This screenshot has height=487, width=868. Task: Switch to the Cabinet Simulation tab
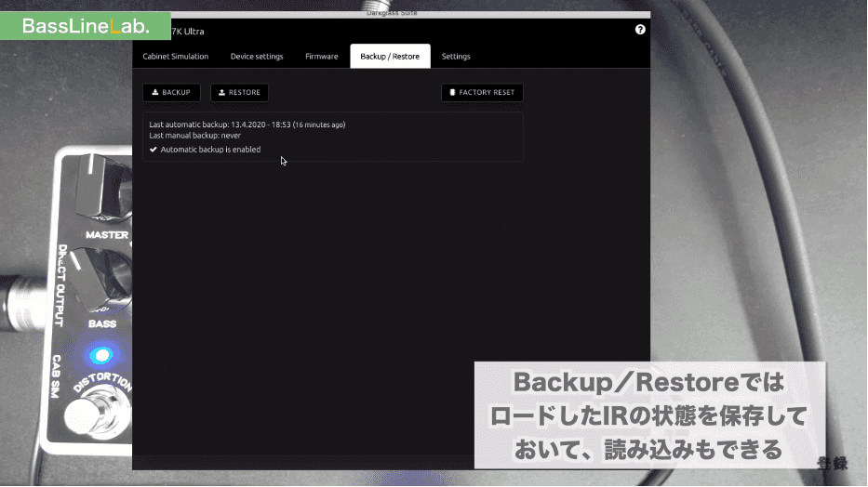pos(176,57)
